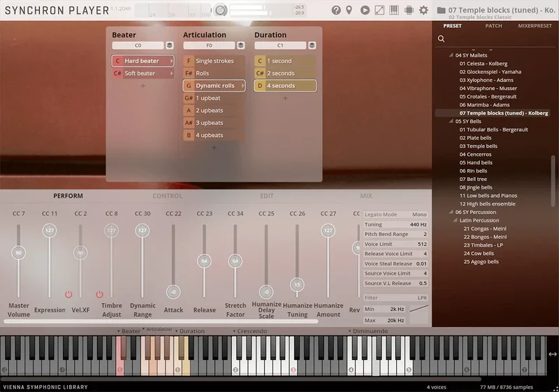The image size is (559, 392).
Task: Click the horizontal scrollbar under the CC sliders
Action: [x=161, y=321]
